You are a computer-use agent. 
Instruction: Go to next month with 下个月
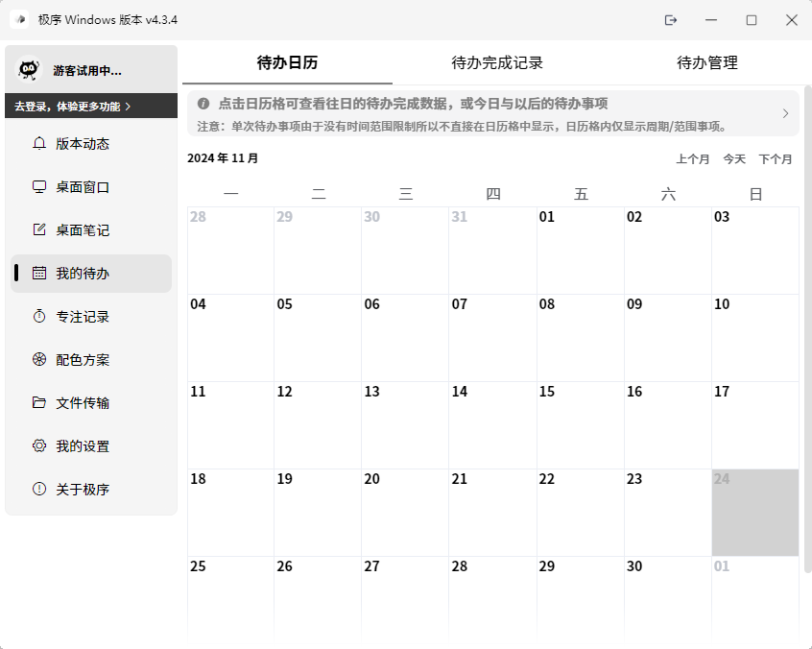click(x=776, y=159)
